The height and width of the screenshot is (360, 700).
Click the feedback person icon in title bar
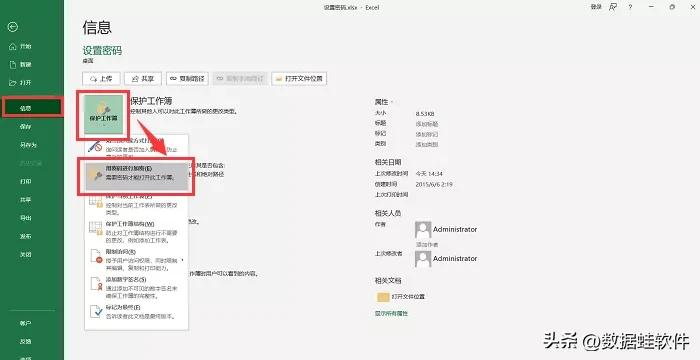[x=613, y=7]
